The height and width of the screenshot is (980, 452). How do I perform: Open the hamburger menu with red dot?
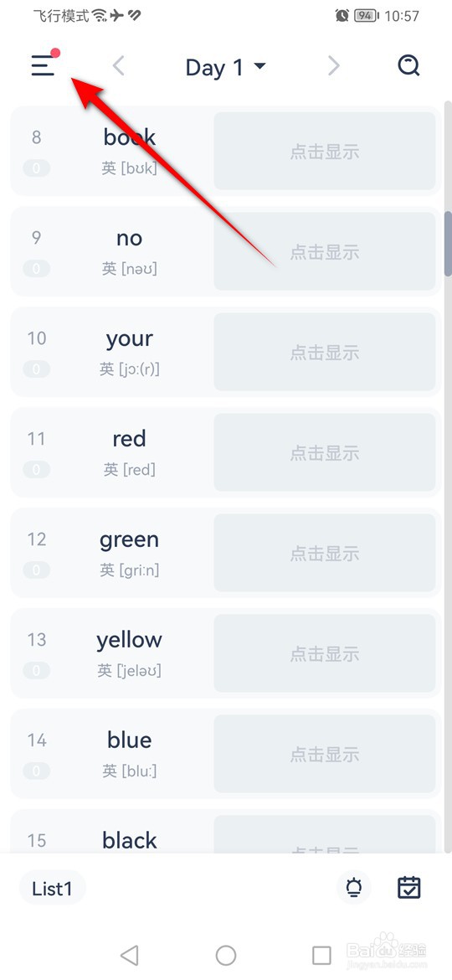pos(44,64)
